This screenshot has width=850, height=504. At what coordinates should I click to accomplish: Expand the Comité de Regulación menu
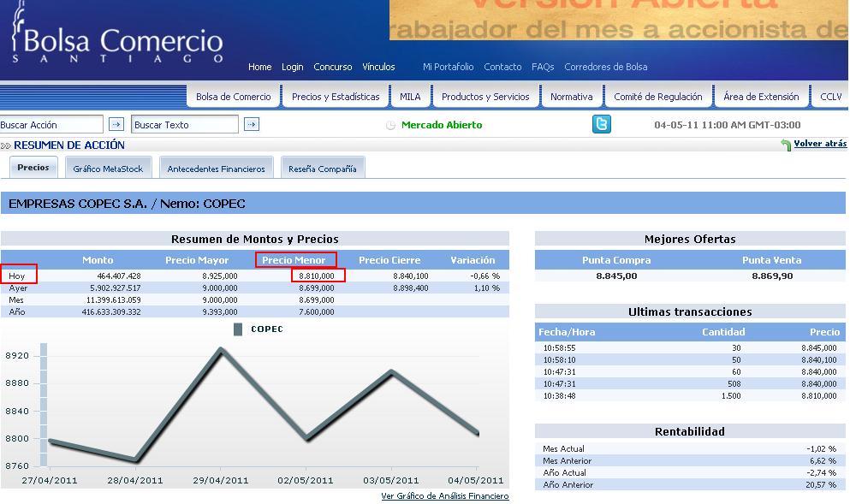click(x=657, y=97)
